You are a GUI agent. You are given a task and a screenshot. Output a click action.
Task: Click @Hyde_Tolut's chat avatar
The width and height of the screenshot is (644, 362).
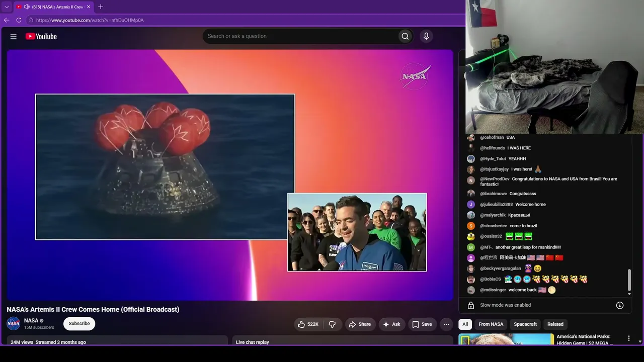(471, 159)
